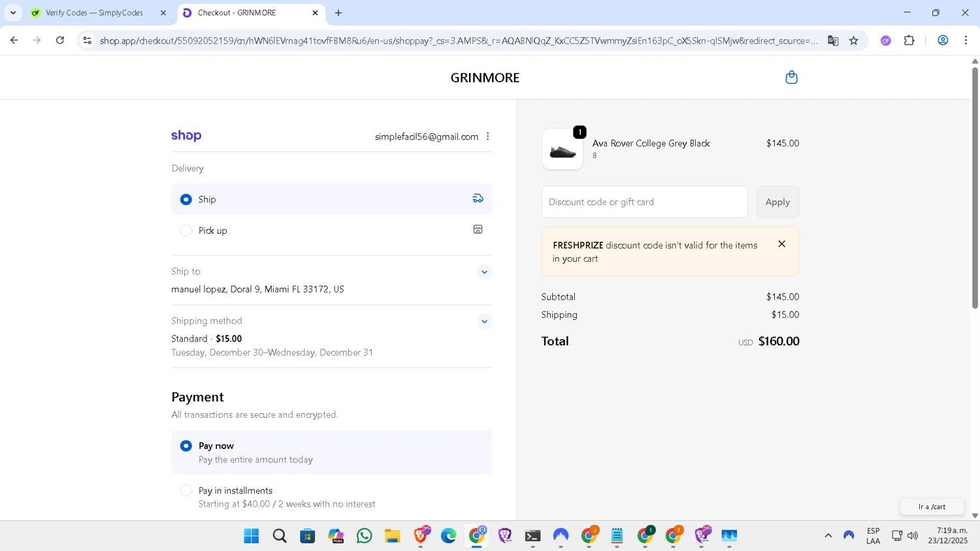Show hidden system tray icons
This screenshot has width=980, height=551.
tap(828, 536)
